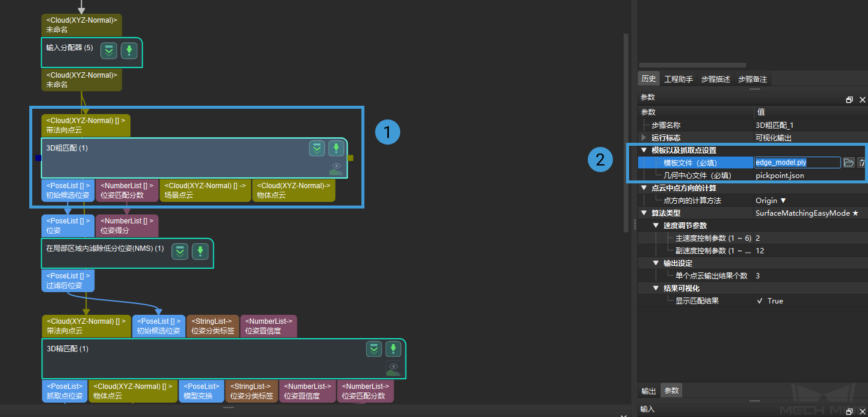The width and height of the screenshot is (868, 417).
Task: Float the 参数 panel with undock icon
Action: click(x=849, y=100)
